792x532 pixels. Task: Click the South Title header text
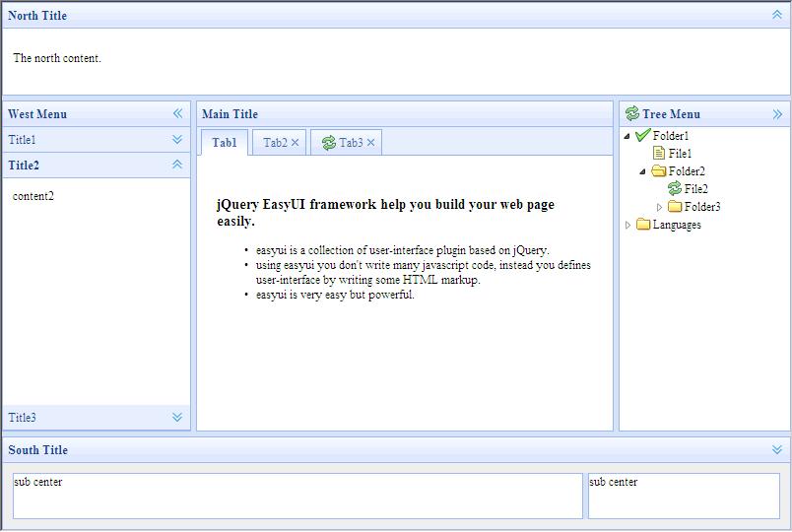tap(37, 450)
